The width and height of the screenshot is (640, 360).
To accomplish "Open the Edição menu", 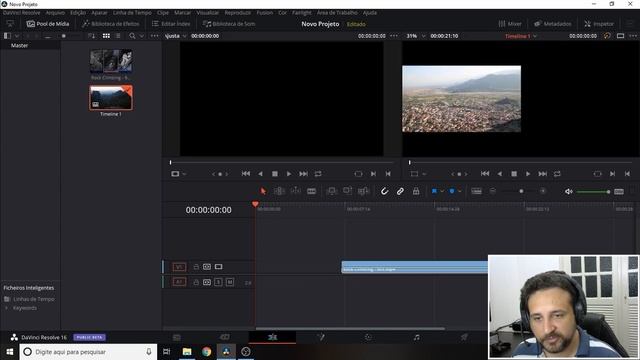I will (x=78, y=13).
